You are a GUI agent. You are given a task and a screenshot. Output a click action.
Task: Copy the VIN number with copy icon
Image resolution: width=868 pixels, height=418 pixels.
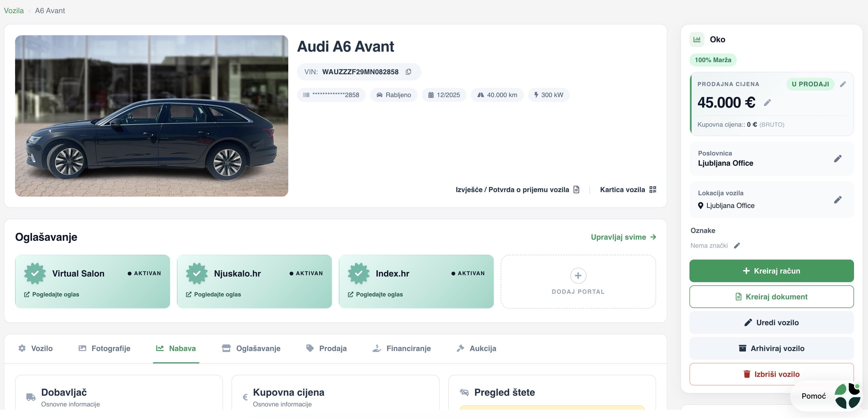tap(408, 72)
